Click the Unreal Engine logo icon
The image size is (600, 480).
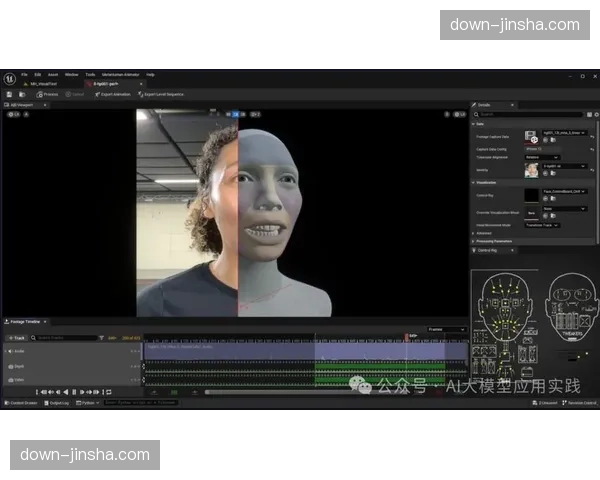[x=9, y=78]
